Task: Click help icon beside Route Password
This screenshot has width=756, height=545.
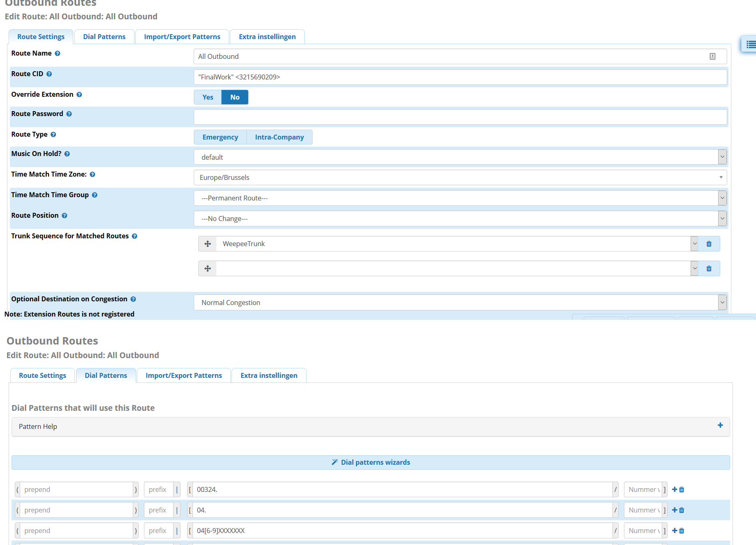Action: [69, 114]
